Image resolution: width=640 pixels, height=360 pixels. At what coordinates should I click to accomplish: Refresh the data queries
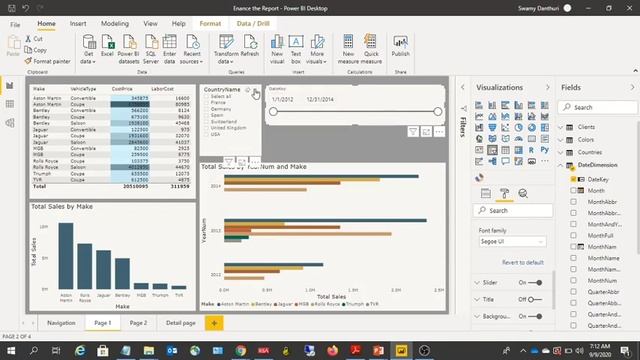pos(250,46)
